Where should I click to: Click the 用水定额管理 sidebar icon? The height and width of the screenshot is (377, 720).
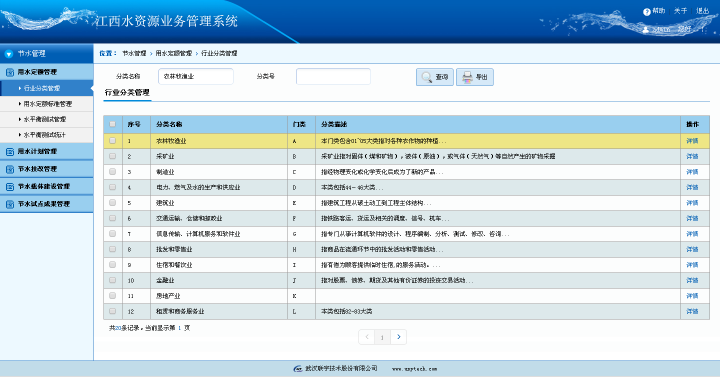point(10,72)
